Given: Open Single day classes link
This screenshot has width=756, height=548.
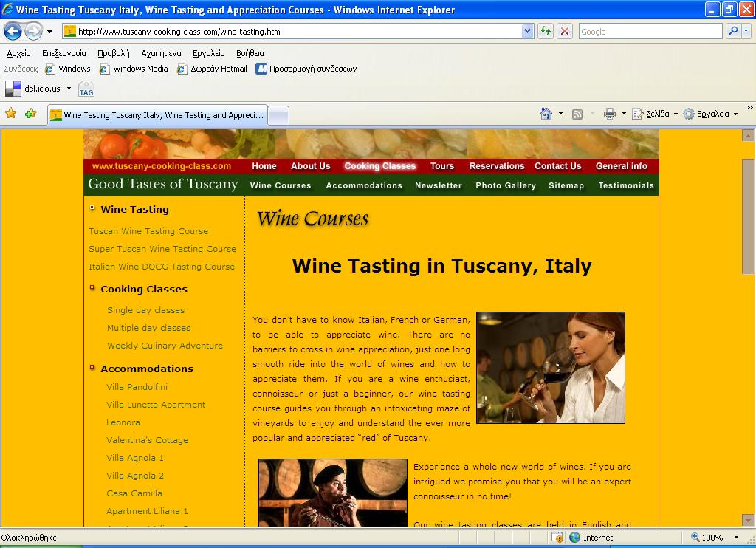Looking at the screenshot, I should point(145,310).
